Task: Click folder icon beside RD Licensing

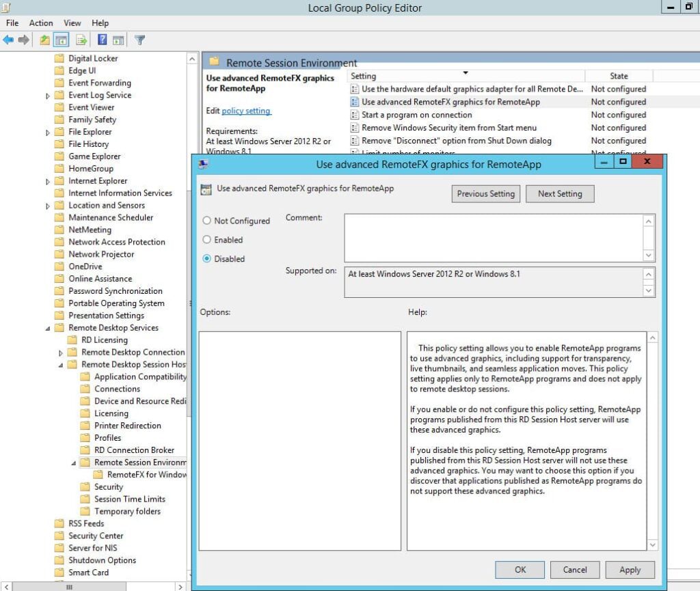Action: pyautogui.click(x=72, y=340)
